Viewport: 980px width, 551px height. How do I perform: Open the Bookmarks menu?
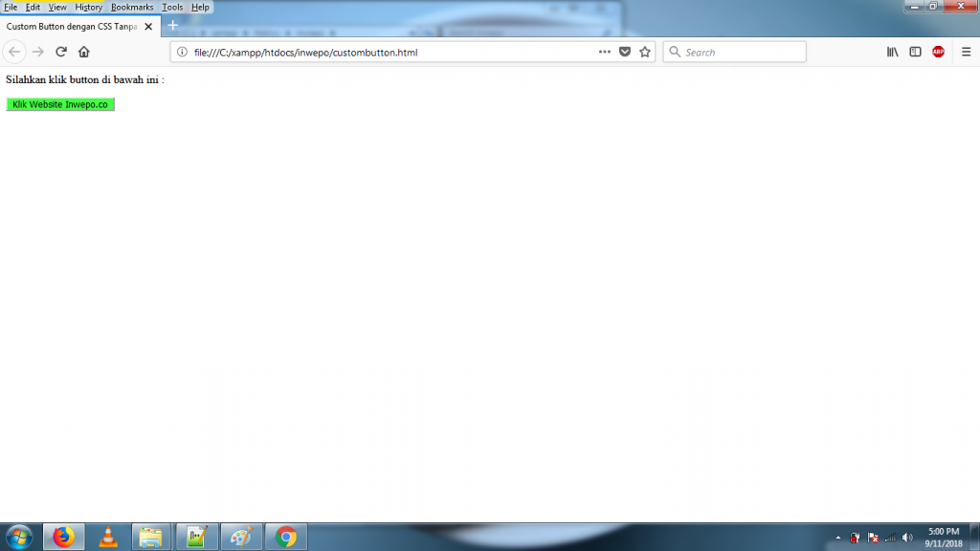click(132, 8)
